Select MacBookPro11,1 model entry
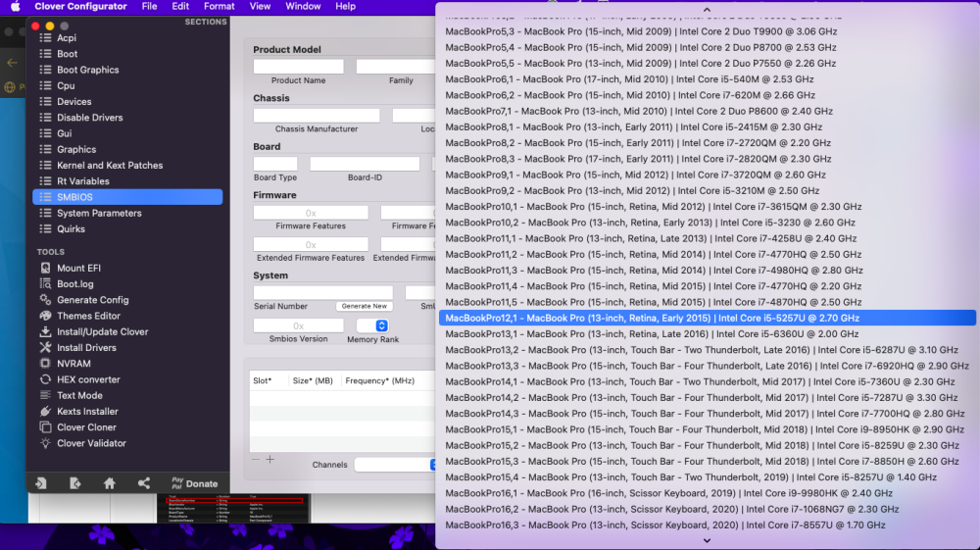 707,239
